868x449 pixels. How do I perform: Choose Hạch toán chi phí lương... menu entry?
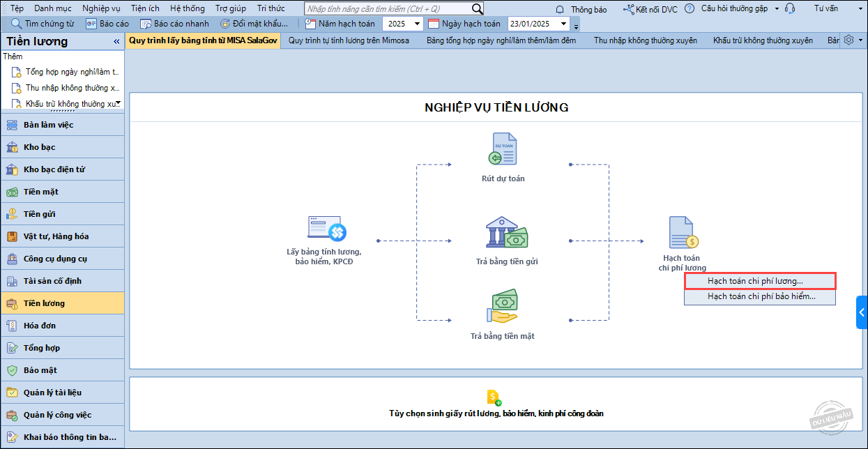(x=760, y=280)
